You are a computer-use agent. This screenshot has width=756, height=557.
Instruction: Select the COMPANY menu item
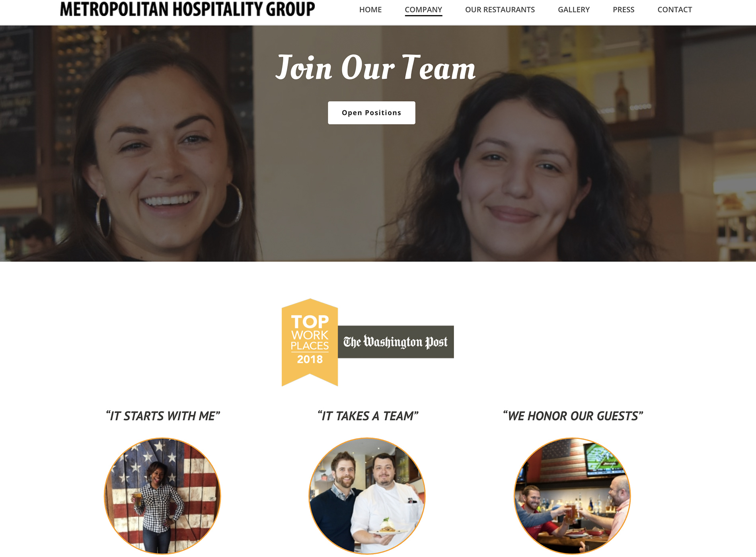click(x=423, y=10)
